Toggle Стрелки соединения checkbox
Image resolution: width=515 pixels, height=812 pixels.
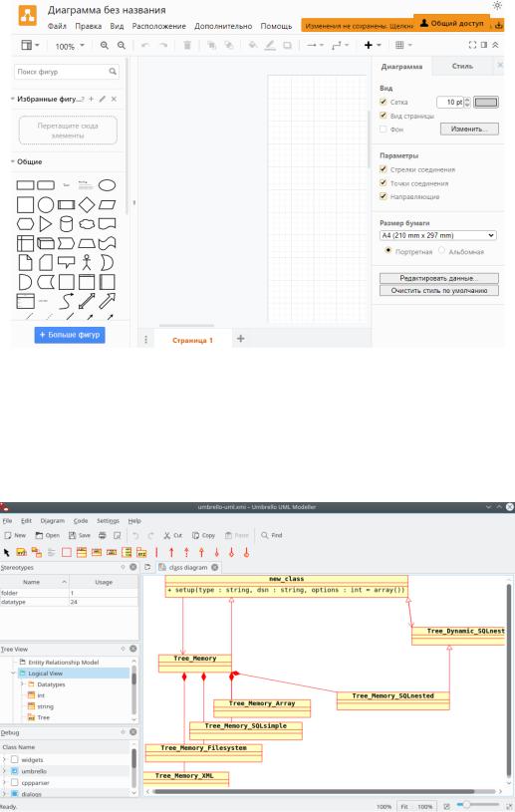click(384, 169)
